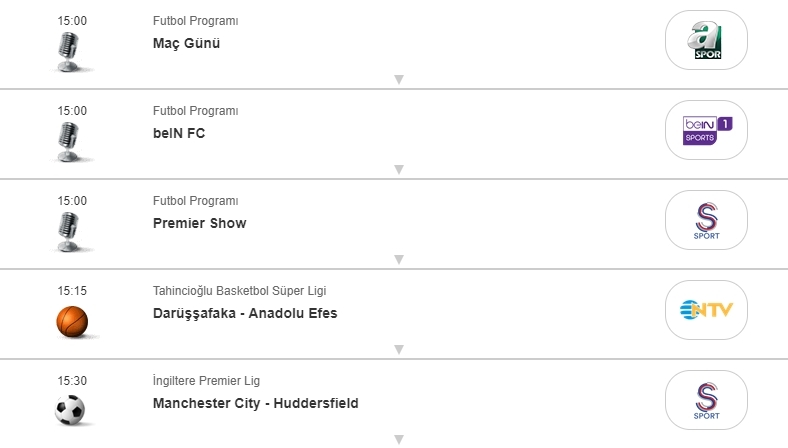
Task: Open S Sport logo beside Manchester City match
Action: (706, 400)
